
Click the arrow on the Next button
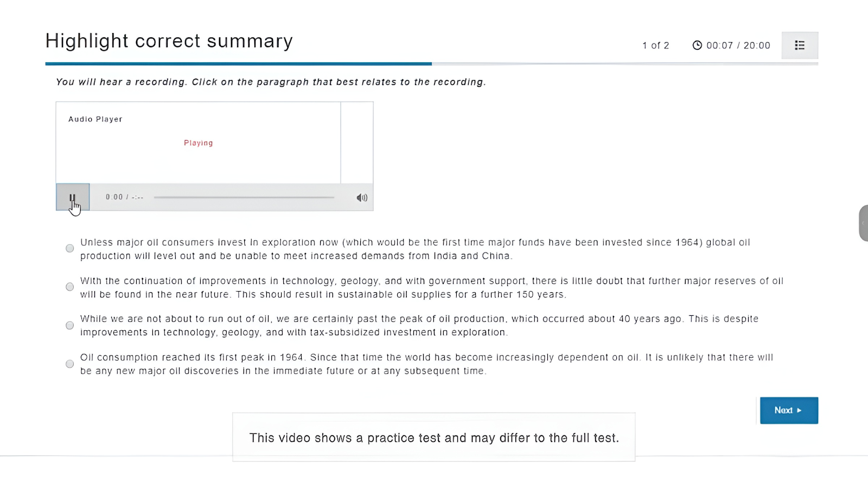pos(799,411)
